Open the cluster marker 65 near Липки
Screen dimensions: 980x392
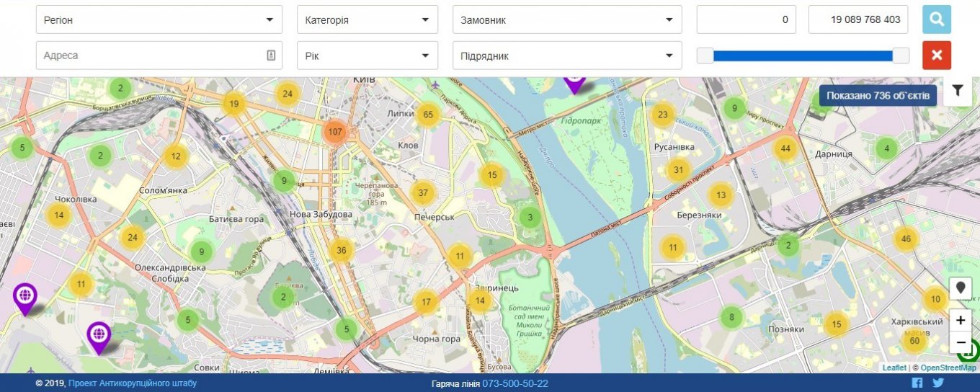pyautogui.click(x=428, y=115)
